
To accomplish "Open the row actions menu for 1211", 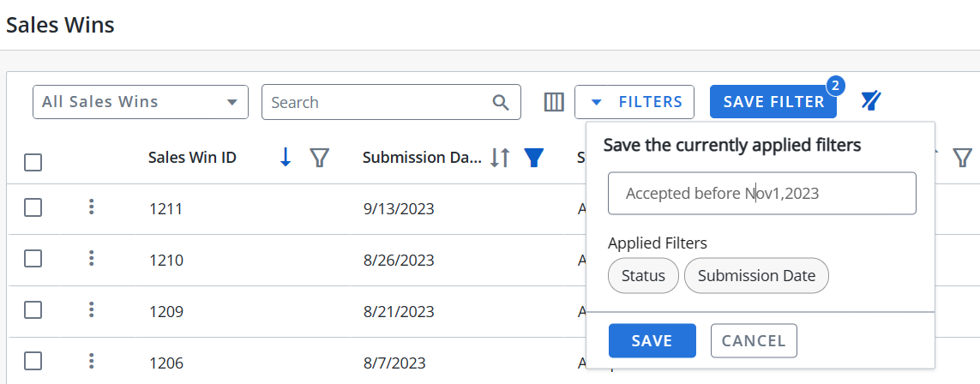I will click(91, 207).
